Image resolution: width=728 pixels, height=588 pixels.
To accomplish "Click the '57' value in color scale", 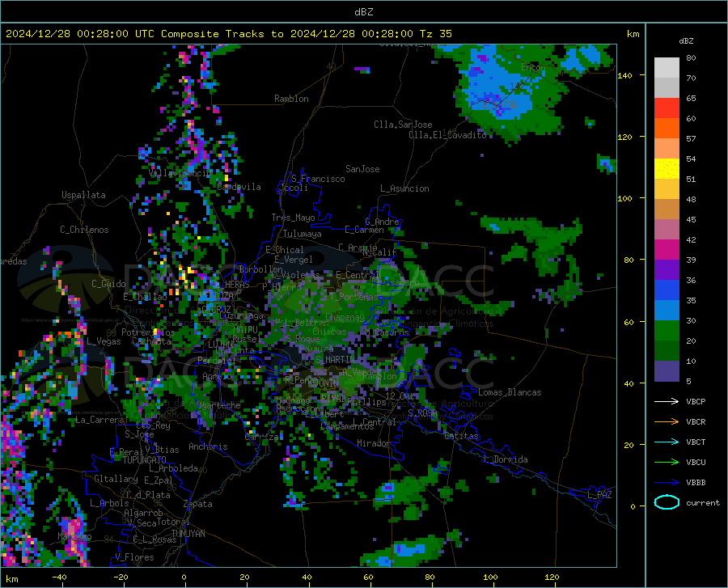I will [x=691, y=139].
